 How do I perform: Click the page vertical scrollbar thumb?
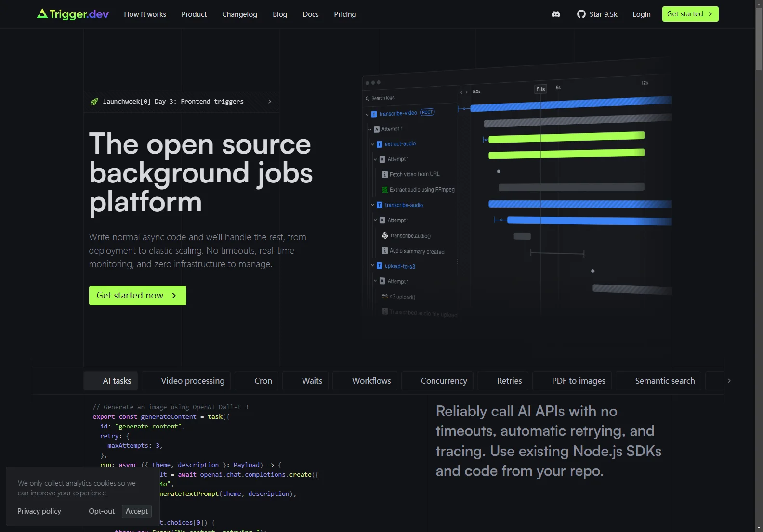pos(759,39)
